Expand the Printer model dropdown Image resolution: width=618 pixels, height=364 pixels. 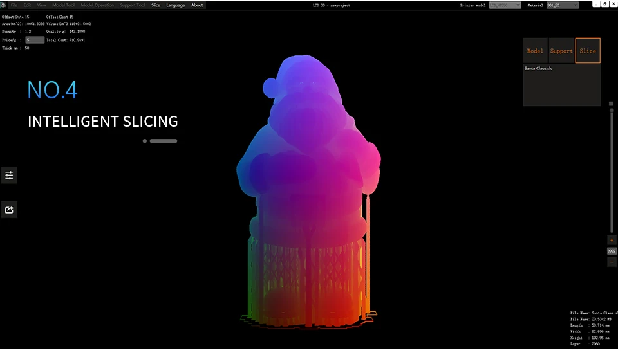tap(505, 5)
